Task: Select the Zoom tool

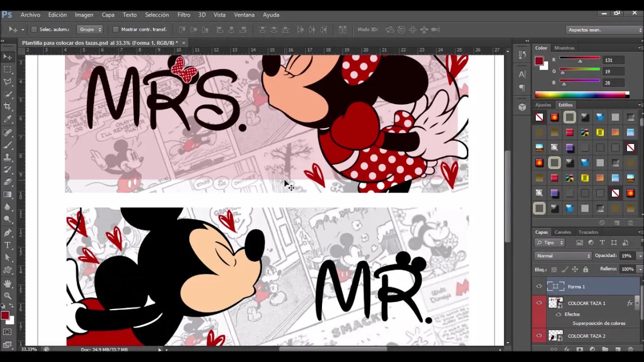Action: (8, 296)
